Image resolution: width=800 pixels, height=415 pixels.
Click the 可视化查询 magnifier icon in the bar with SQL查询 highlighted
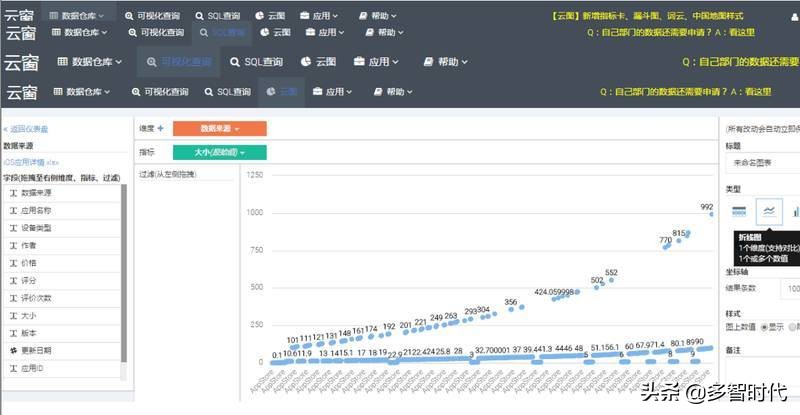point(132,33)
